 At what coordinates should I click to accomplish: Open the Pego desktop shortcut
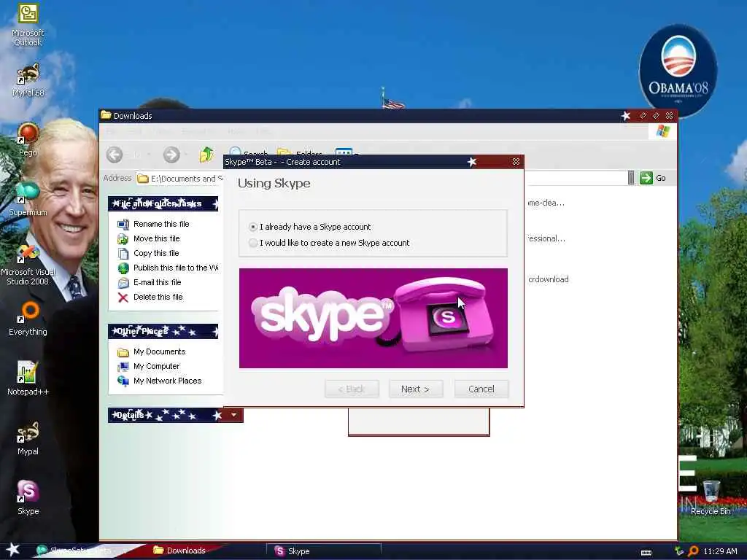[x=28, y=139]
